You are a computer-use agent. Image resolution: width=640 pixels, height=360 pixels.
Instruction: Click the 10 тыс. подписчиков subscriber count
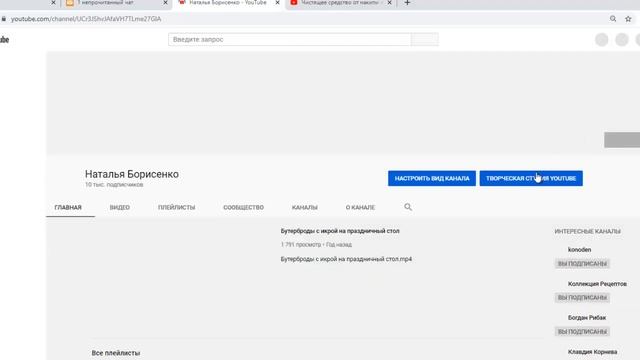[114, 185]
